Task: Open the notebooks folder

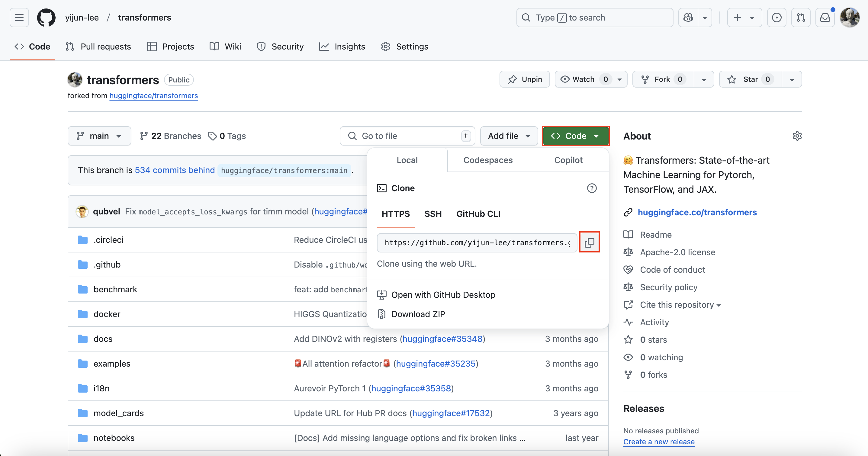Action: pos(114,438)
